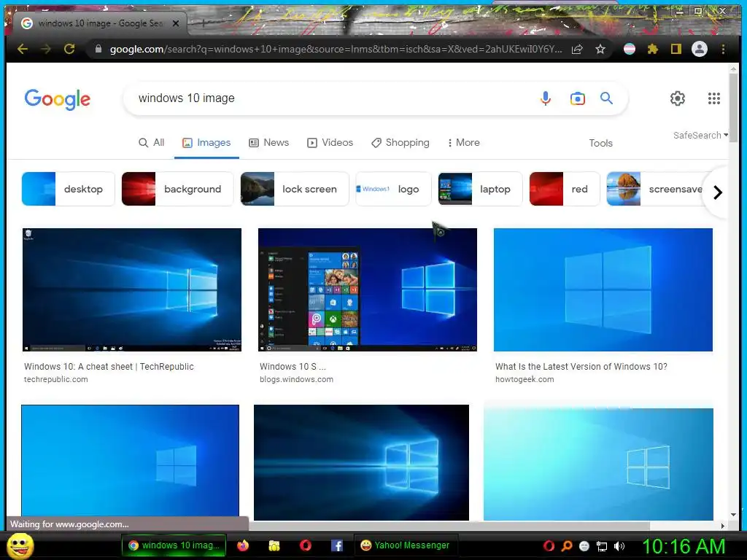Expand the More search options
This screenshot has height=560, width=747.
pos(463,142)
